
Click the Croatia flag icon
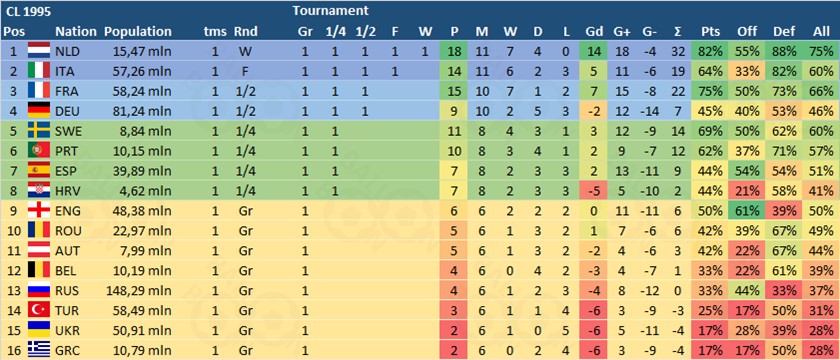39,191
